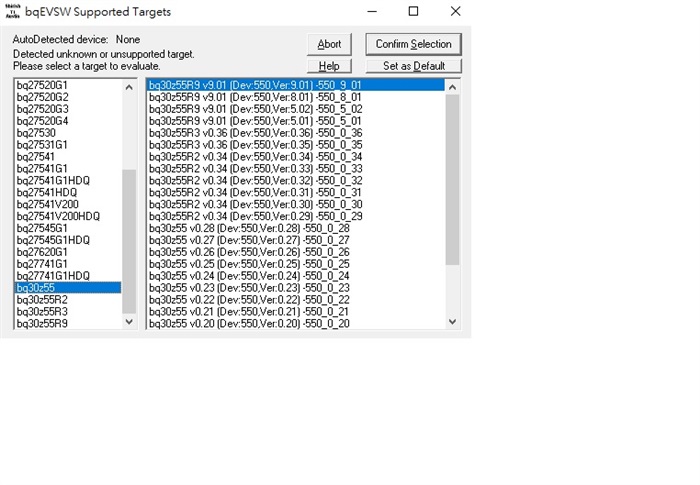Select bq30z55 v0.26 version entry
The width and height of the screenshot is (700, 485).
(296, 252)
